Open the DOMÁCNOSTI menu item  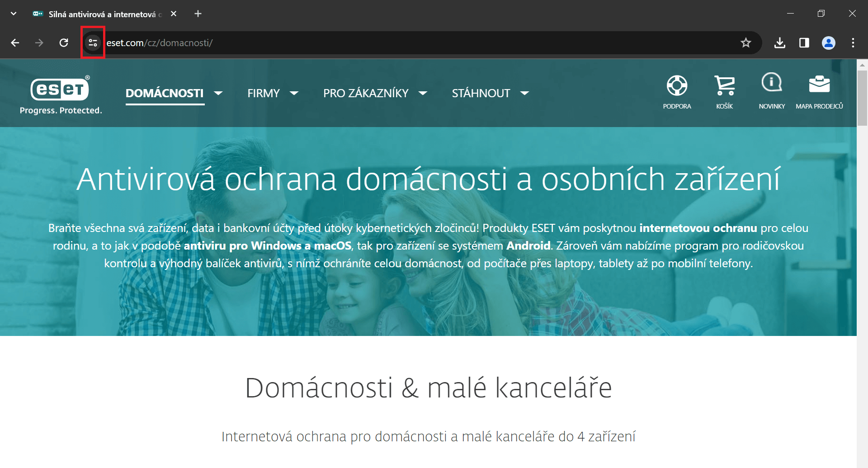(165, 93)
